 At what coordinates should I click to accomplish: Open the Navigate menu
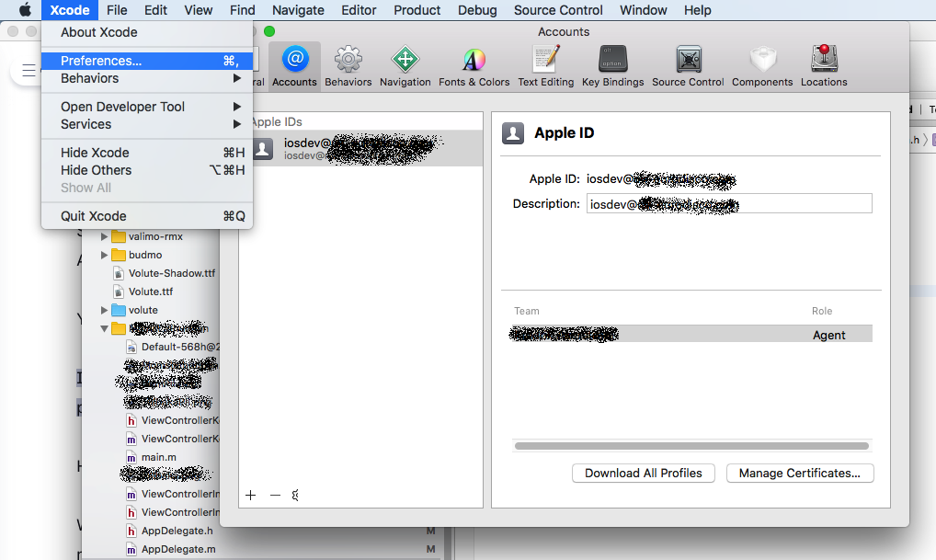click(298, 10)
